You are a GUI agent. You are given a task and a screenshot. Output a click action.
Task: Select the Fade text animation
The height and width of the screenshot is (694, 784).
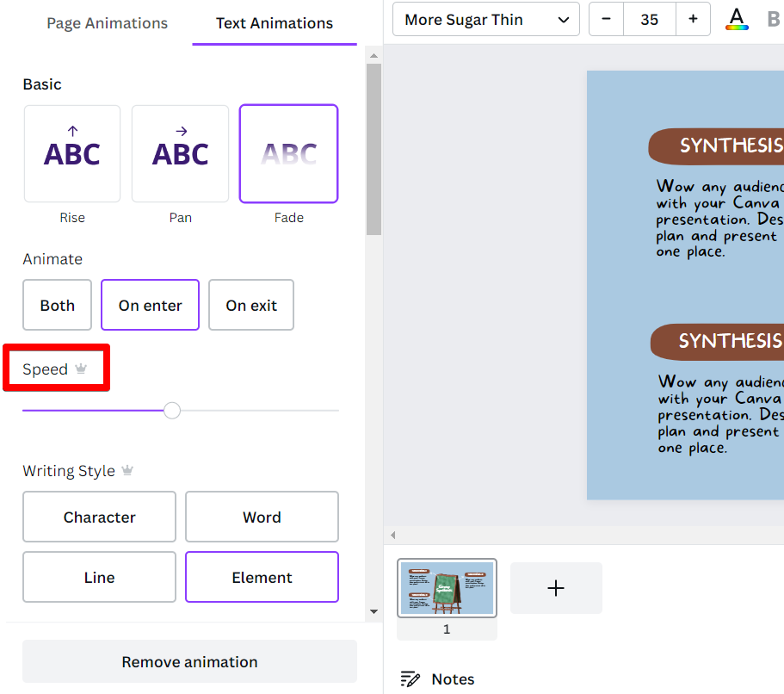(x=289, y=154)
